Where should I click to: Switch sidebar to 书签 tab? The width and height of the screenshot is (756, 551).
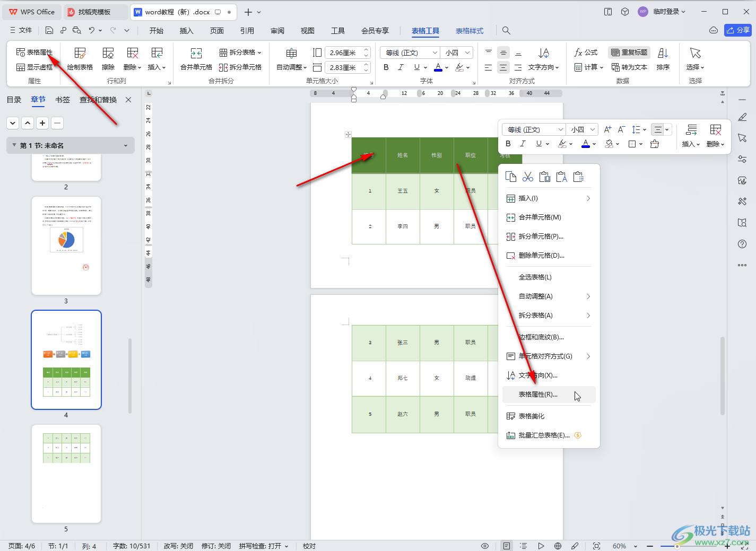[63, 100]
